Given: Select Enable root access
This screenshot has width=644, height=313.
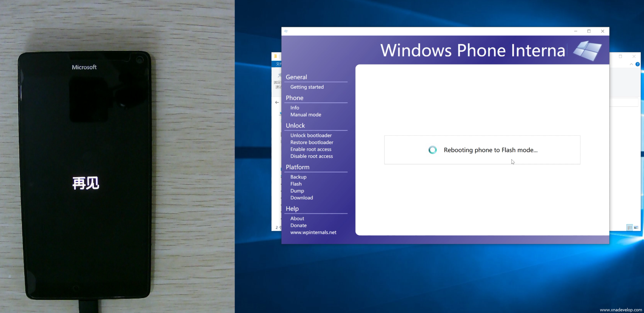Looking at the screenshot, I should [x=310, y=149].
